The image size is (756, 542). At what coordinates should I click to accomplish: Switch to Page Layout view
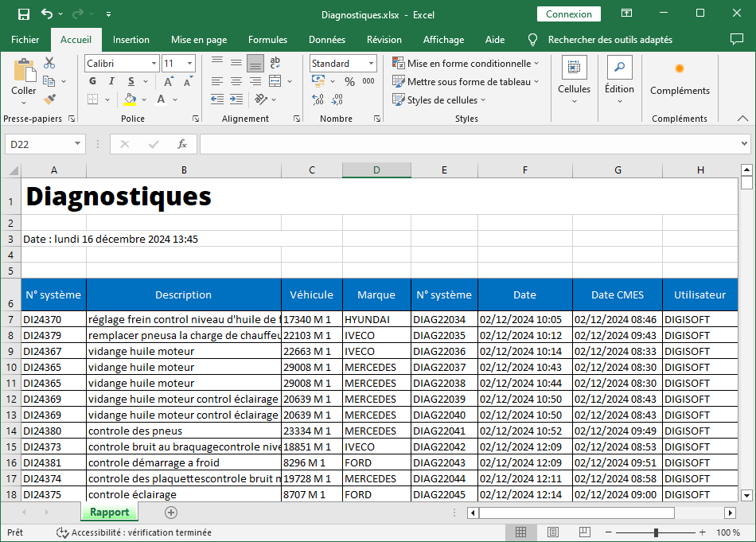(x=553, y=532)
